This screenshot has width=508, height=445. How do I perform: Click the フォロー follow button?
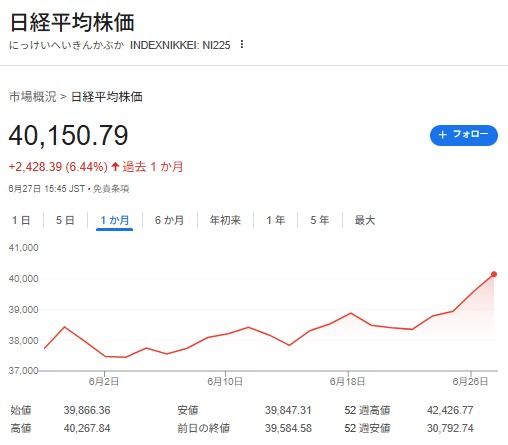click(464, 135)
